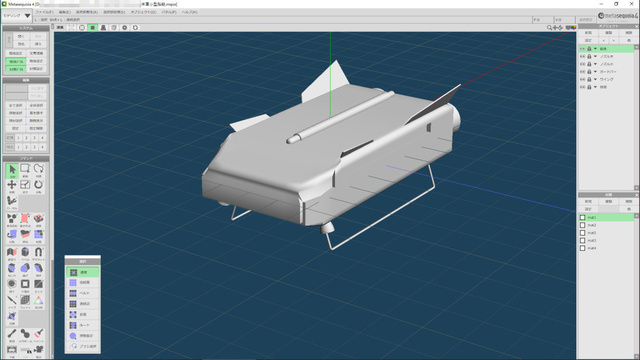
Task: Select the ベルト option in selection panel
Action: tap(83, 293)
